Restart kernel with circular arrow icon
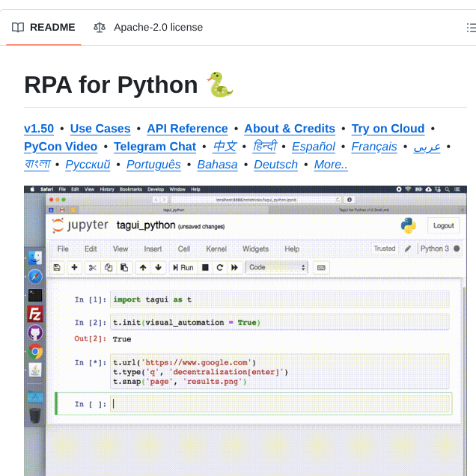The image size is (476, 476). [220, 267]
